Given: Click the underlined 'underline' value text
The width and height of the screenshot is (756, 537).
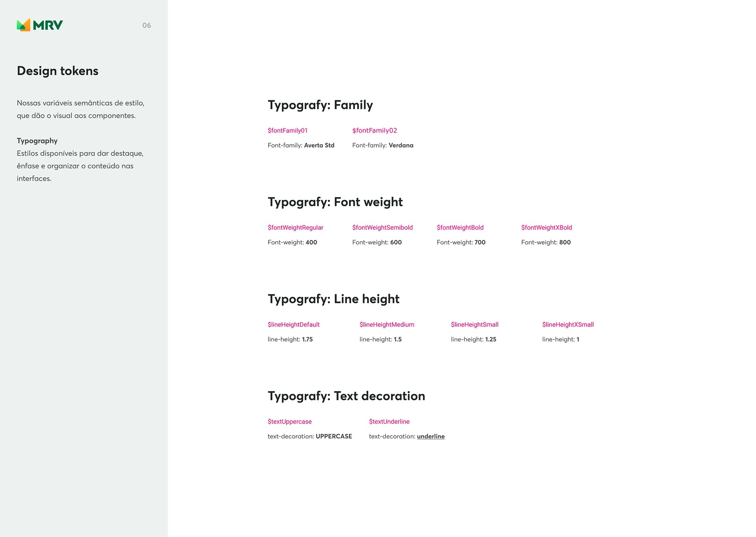Looking at the screenshot, I should pyautogui.click(x=431, y=436).
